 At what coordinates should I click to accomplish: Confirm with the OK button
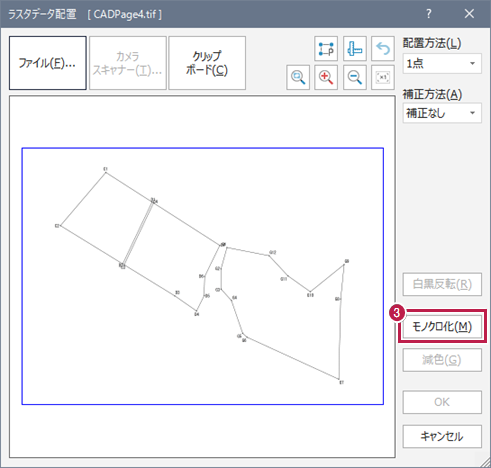tap(442, 402)
